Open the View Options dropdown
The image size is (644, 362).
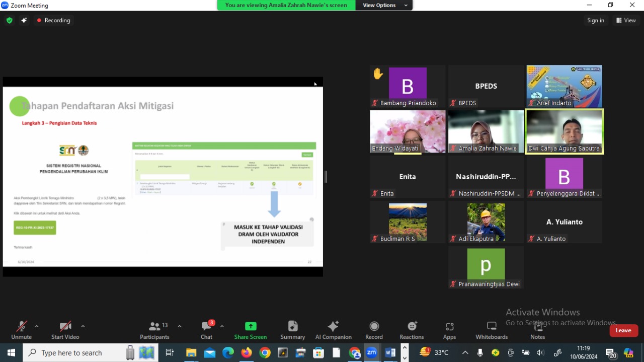[384, 5]
